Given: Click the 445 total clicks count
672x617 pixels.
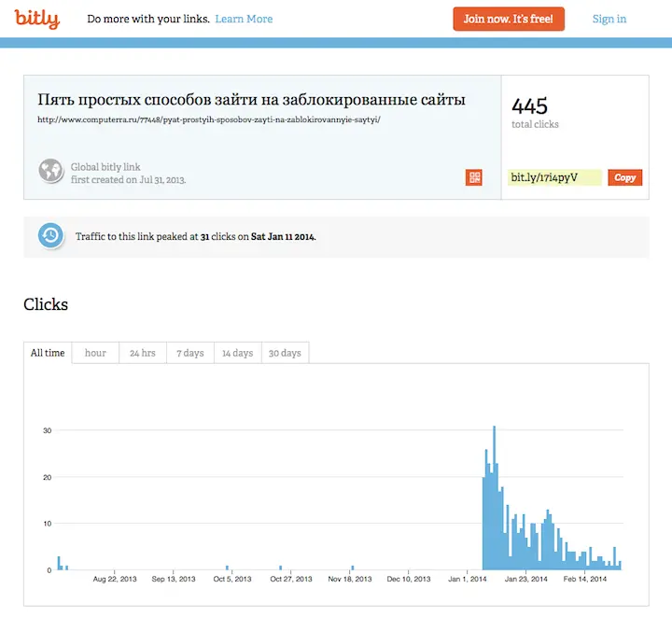Looking at the screenshot, I should 529,105.
